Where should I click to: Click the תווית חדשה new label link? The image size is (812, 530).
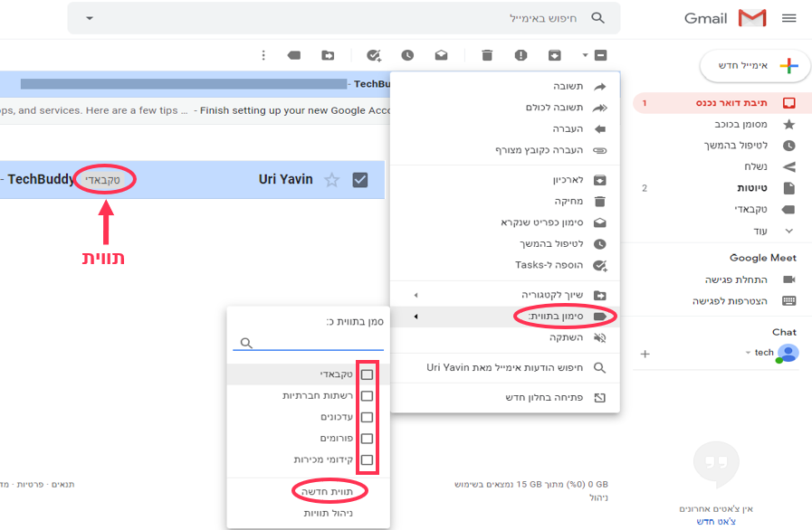[x=328, y=492]
